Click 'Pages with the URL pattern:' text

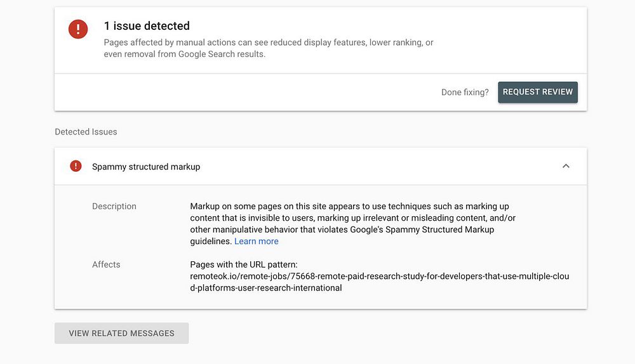[x=243, y=264]
